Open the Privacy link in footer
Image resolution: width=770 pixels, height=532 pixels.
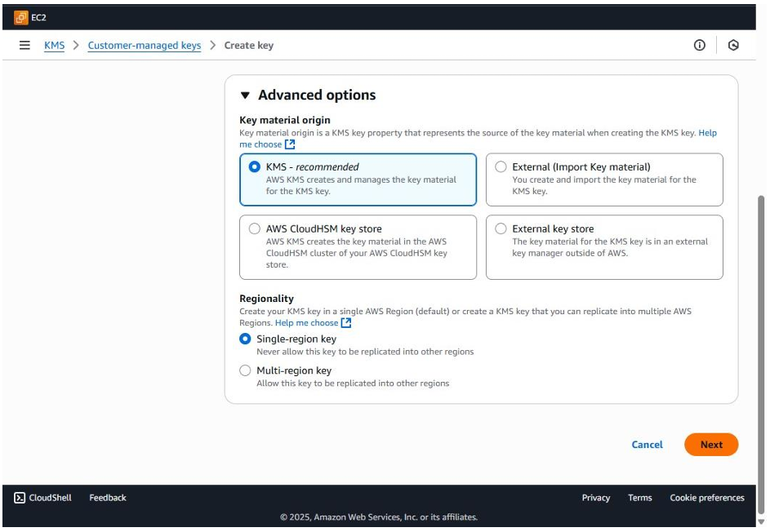(596, 498)
